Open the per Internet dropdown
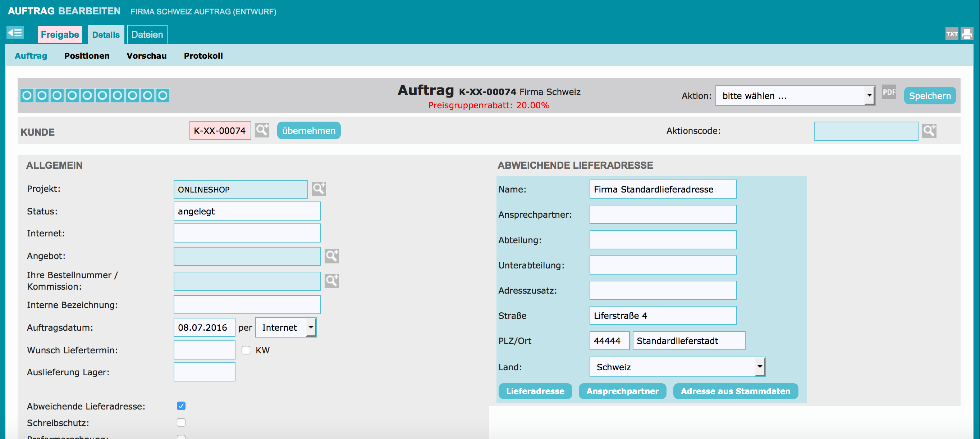Viewport: 980px width, 439px height. [x=286, y=327]
